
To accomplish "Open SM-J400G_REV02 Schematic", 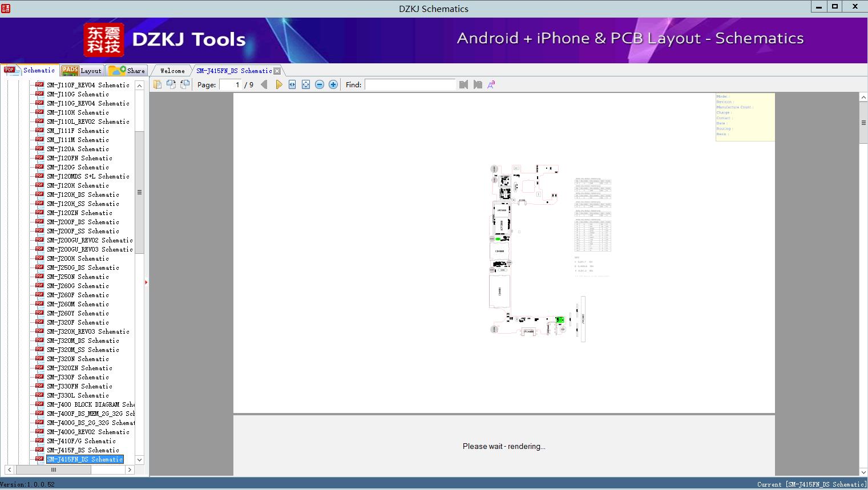I will 88,432.
